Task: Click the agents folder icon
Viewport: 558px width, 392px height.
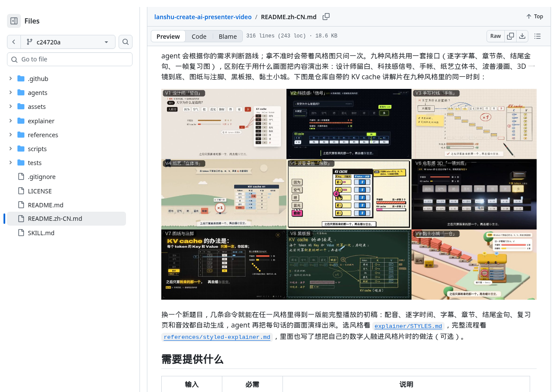Action: tap(21, 93)
